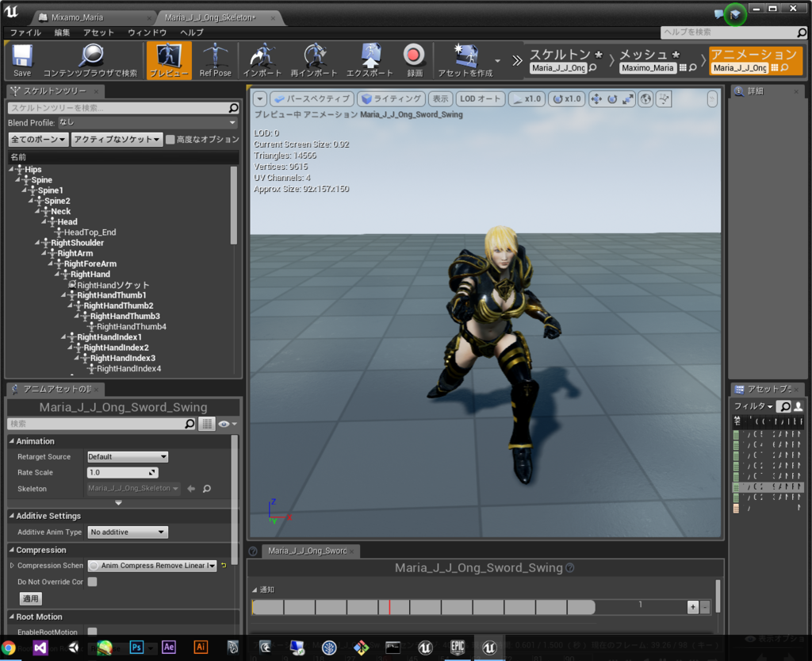Open the ウィンドウ menu

point(147,33)
